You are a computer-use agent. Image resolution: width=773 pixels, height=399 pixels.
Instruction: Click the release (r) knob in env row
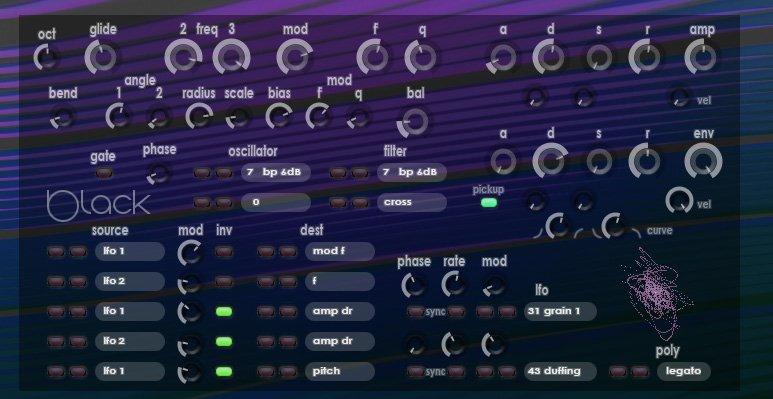(x=646, y=161)
